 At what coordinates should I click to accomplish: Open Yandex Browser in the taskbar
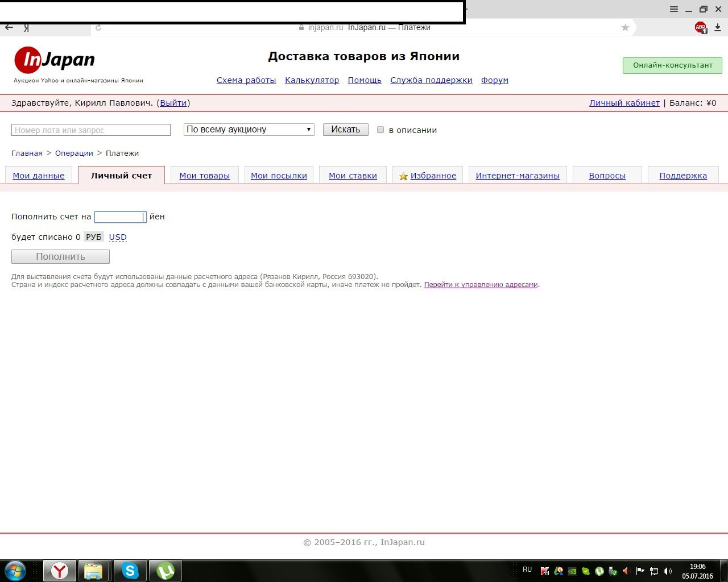60,571
